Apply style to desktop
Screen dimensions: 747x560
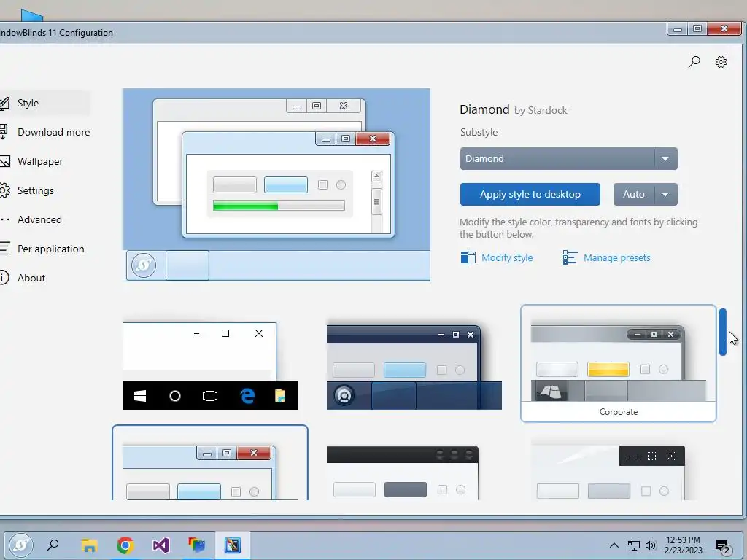coord(530,194)
